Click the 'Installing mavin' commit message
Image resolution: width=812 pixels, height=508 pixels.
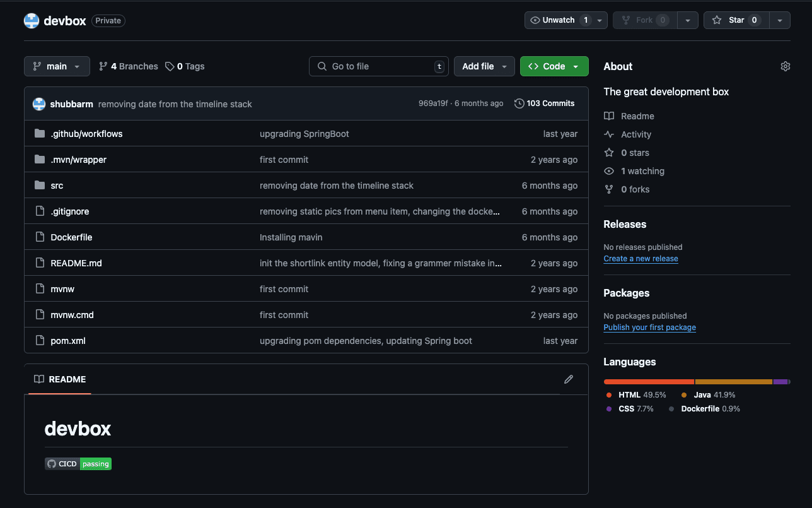point(291,237)
